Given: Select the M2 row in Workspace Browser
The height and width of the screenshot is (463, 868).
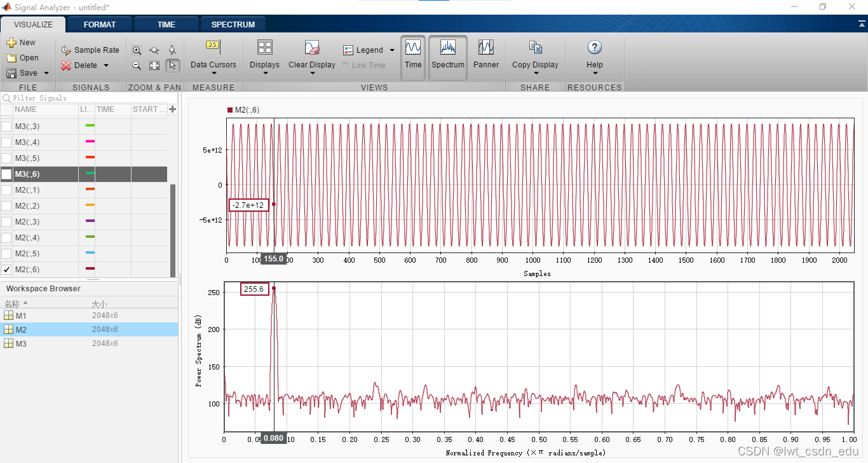Looking at the screenshot, I should coord(89,329).
